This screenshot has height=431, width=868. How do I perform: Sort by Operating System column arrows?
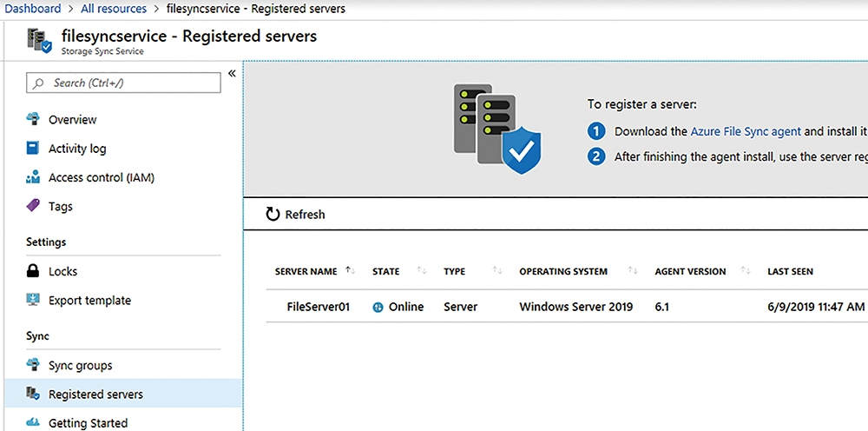point(632,270)
